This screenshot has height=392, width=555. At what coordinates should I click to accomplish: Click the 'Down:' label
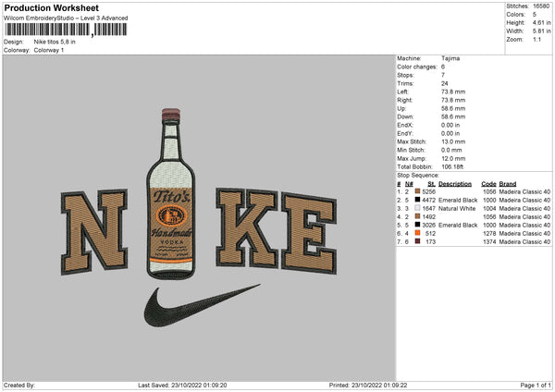pos(406,116)
